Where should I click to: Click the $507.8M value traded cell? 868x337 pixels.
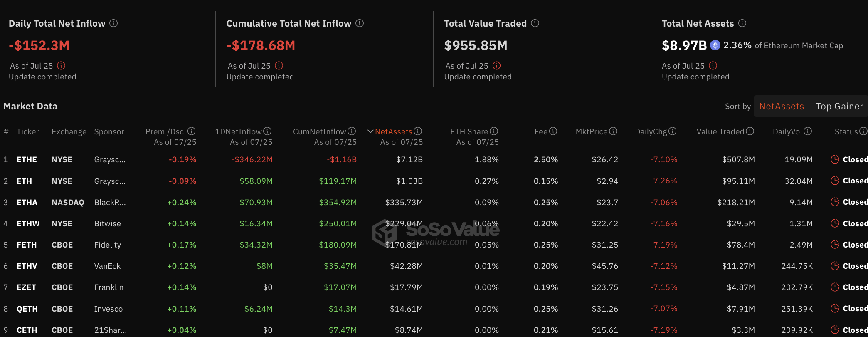[738, 159]
